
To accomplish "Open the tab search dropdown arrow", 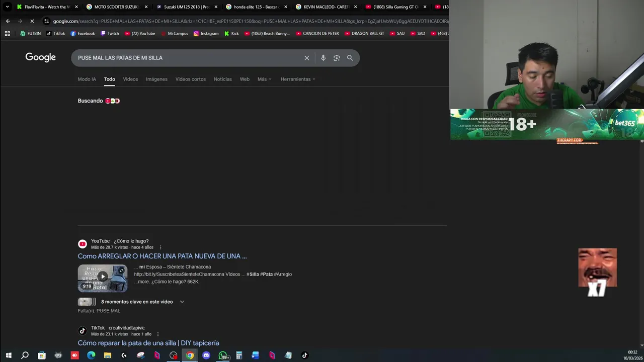I will (7, 7).
